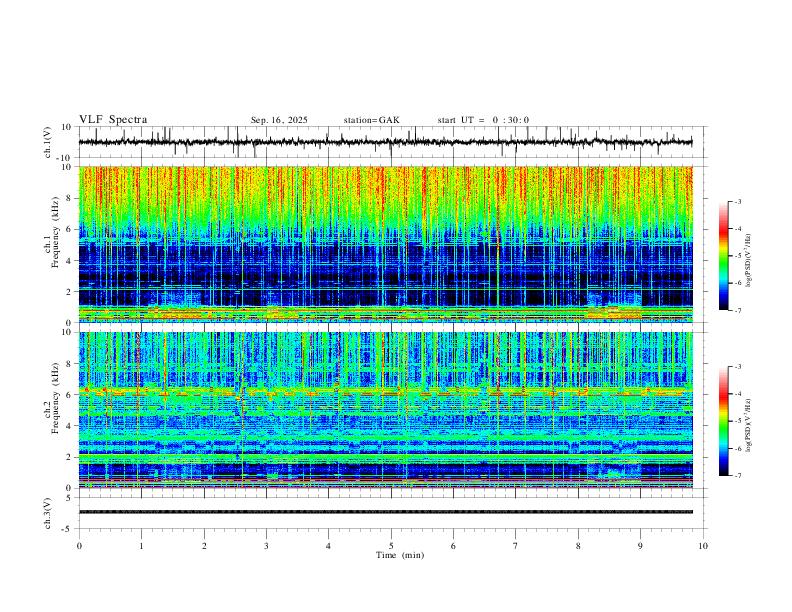Click the ch.1 spectrogram panel
This screenshot has width=792, height=612.
[x=385, y=244]
